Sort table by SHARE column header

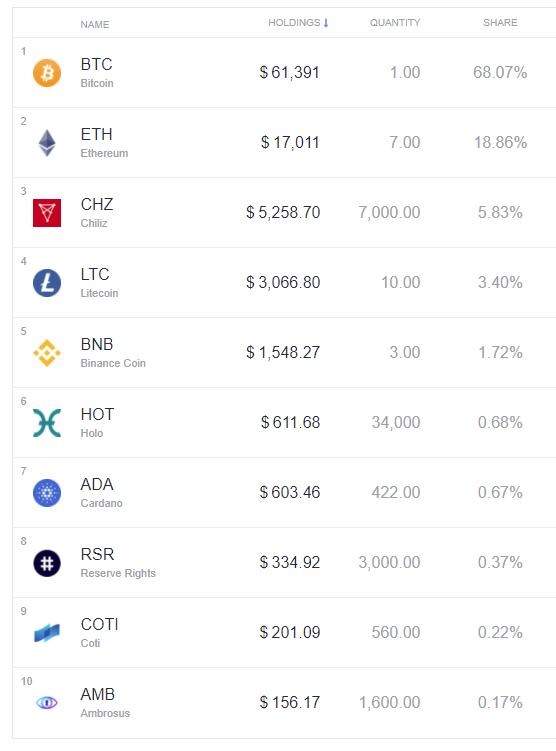click(x=500, y=23)
